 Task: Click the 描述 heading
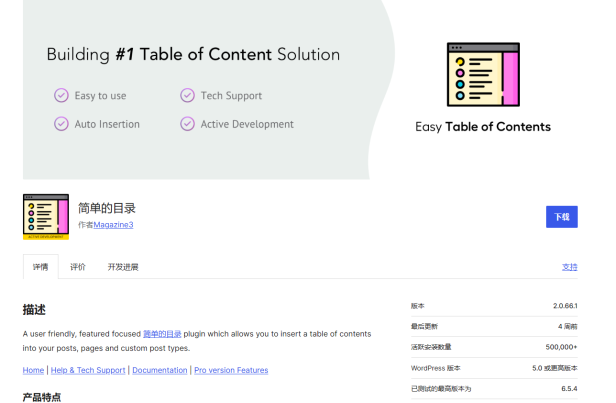(x=34, y=310)
